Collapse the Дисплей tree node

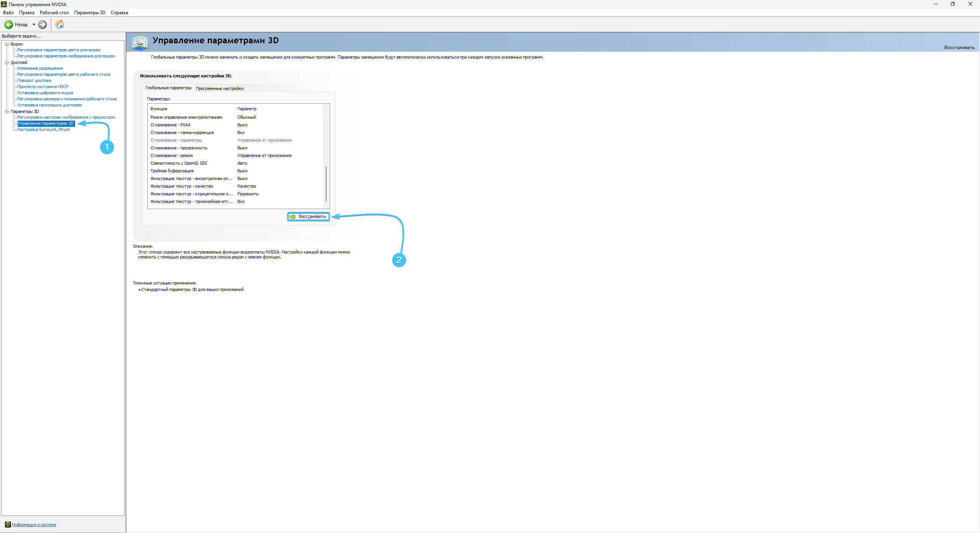point(7,62)
